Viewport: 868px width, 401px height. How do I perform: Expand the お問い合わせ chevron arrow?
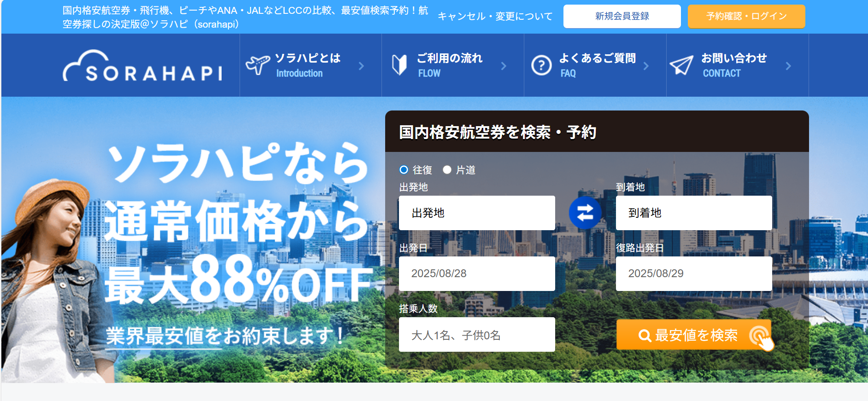(788, 66)
